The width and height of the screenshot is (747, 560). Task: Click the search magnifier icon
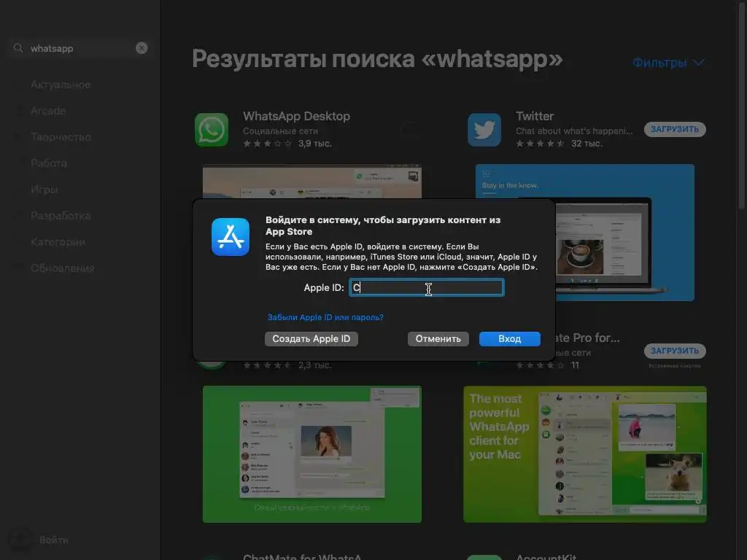pyautogui.click(x=18, y=48)
